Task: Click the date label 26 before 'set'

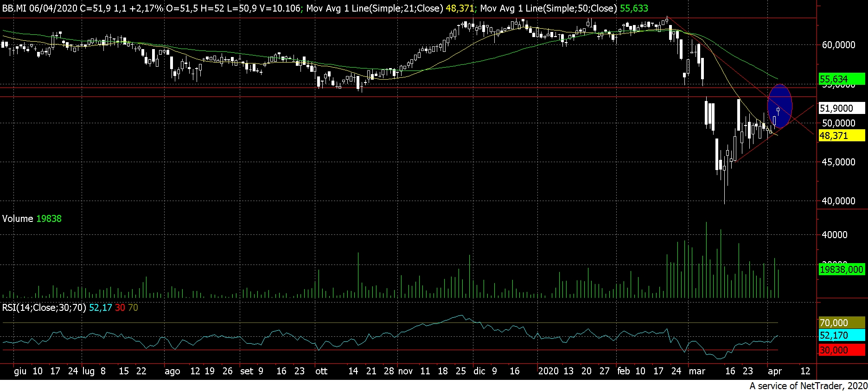Action: pyautogui.click(x=227, y=371)
